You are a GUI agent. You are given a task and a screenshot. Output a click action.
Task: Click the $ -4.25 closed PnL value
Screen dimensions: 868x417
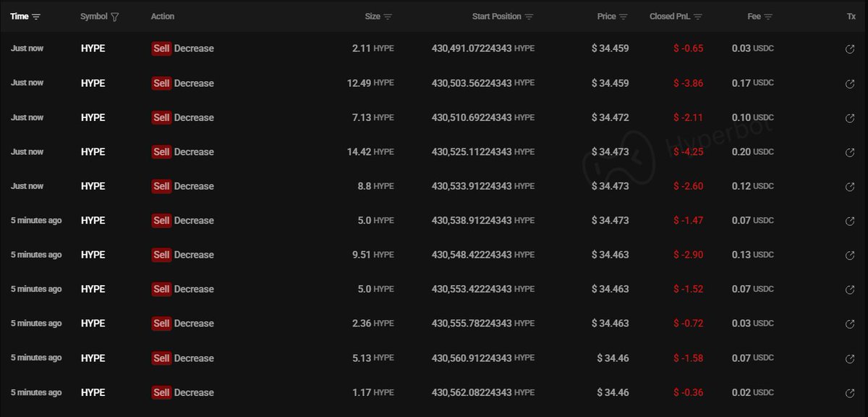coord(688,152)
